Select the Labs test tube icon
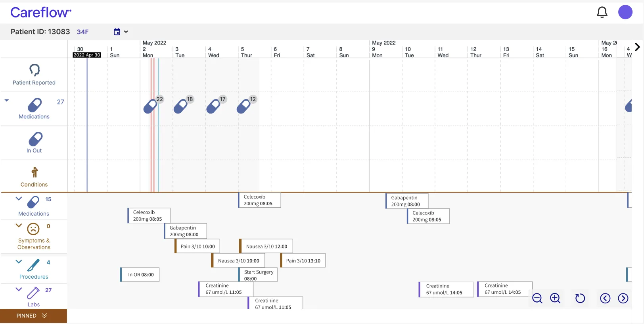The height and width of the screenshot is (324, 644). coord(33,293)
